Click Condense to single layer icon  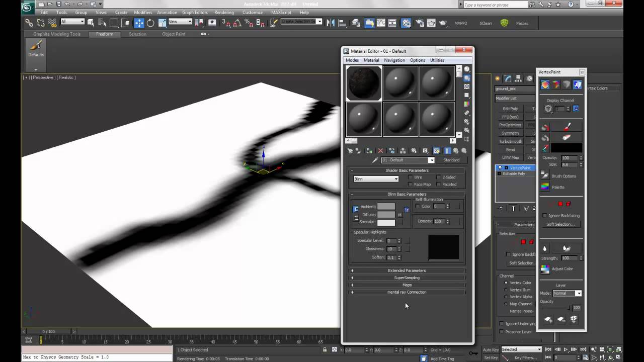pyautogui.click(x=574, y=319)
